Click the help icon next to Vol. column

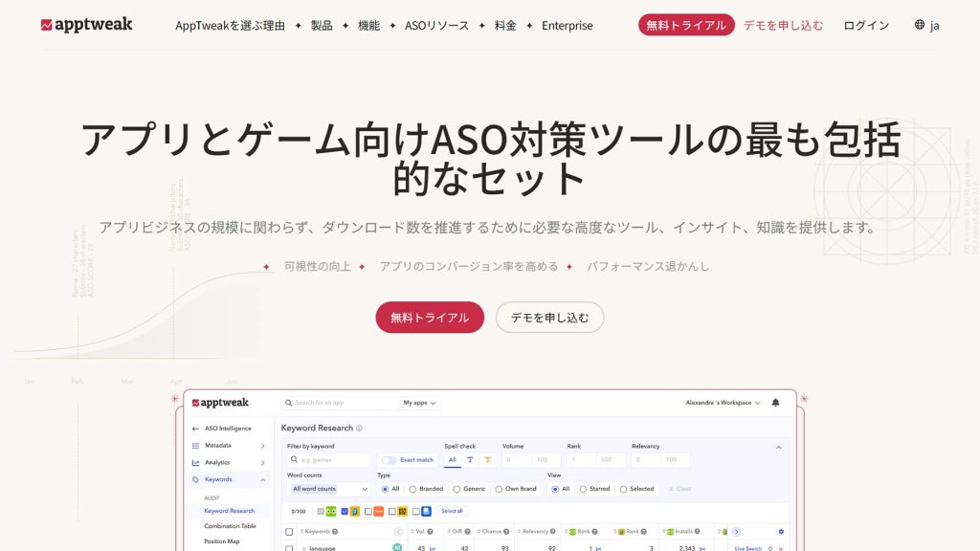tap(430, 532)
